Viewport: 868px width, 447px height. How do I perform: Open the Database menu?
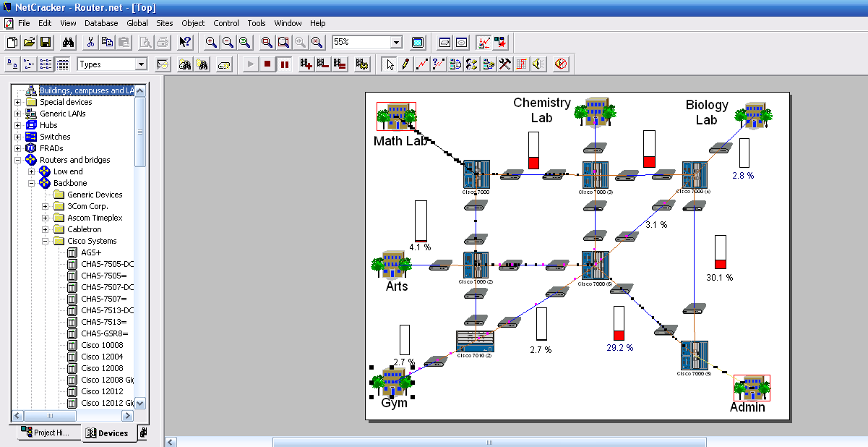(101, 23)
